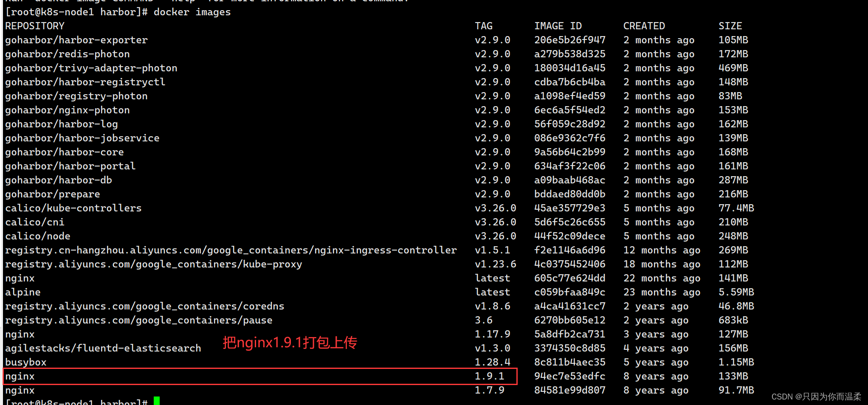The image size is (868, 405).
Task: Click image ID 5d6f5c26c655
Action: click(570, 222)
